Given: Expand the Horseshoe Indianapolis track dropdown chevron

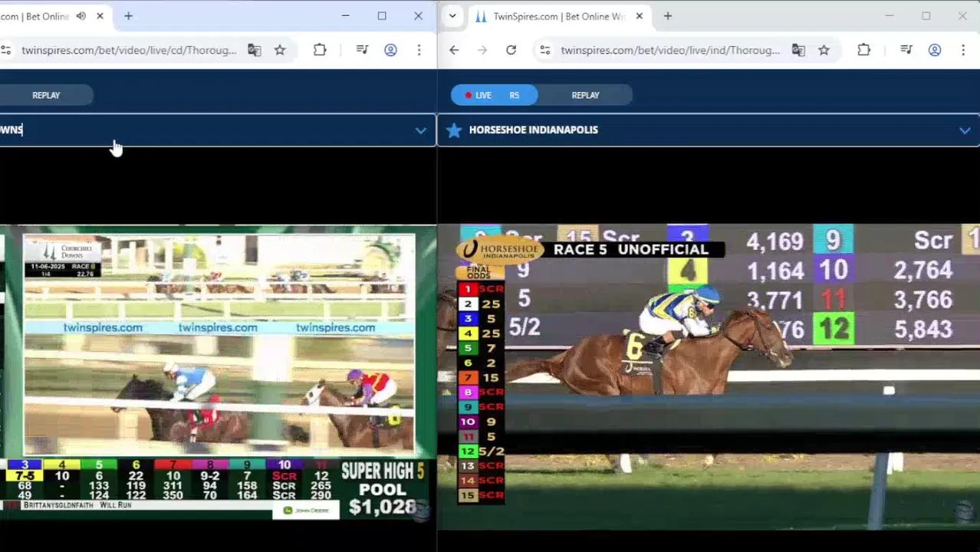Looking at the screenshot, I should [965, 130].
